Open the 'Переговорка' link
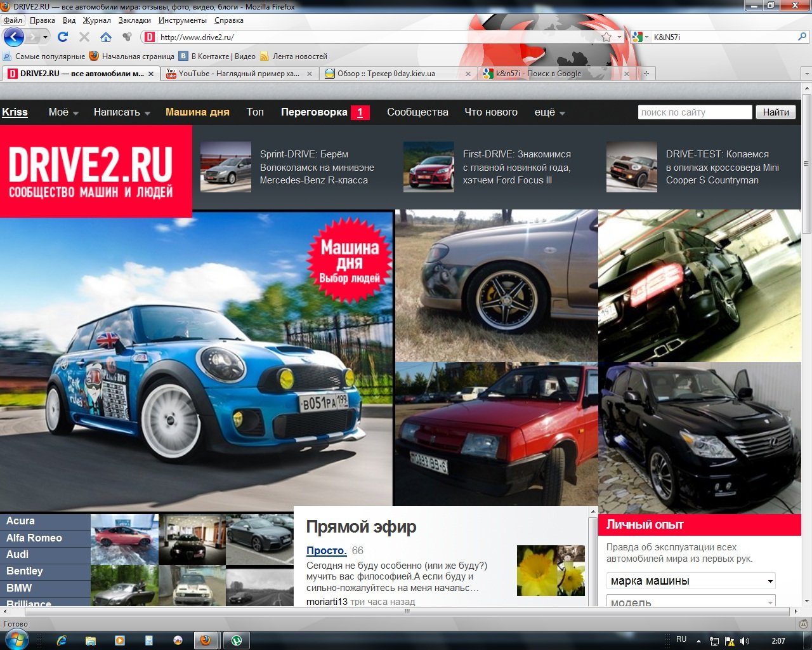This screenshot has height=650, width=812. (314, 112)
